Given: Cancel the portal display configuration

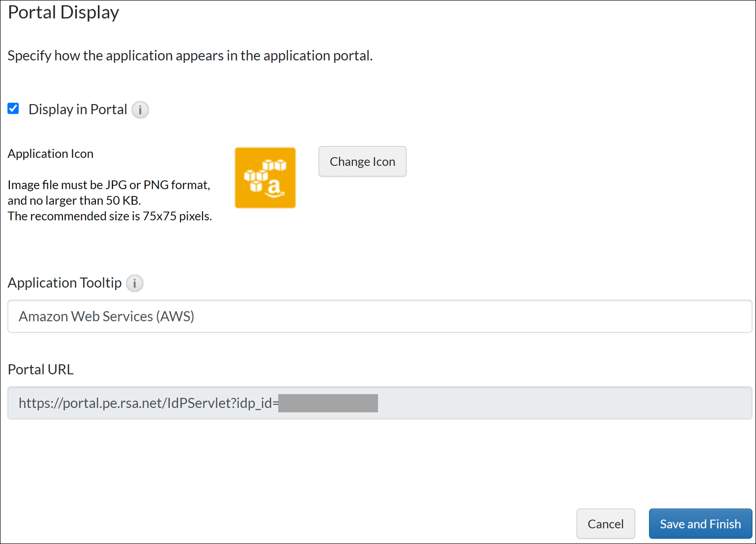Looking at the screenshot, I should point(605,524).
